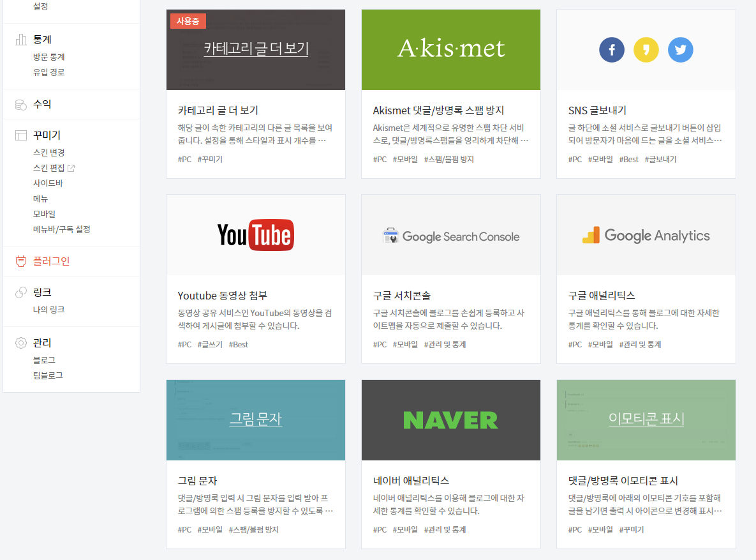Screen dimensions: 756x560
Task: Click the 구글 서치콘솔 description text
Action: click(449, 319)
